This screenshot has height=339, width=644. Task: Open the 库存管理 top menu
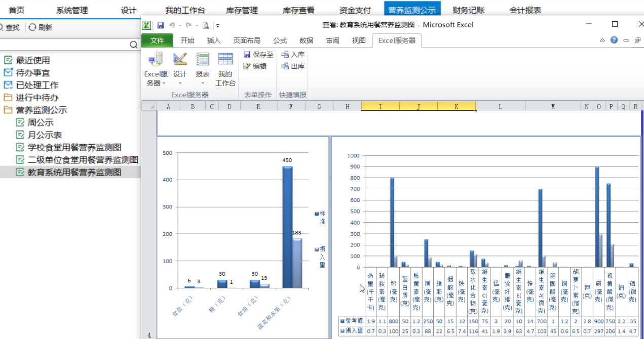[241, 10]
